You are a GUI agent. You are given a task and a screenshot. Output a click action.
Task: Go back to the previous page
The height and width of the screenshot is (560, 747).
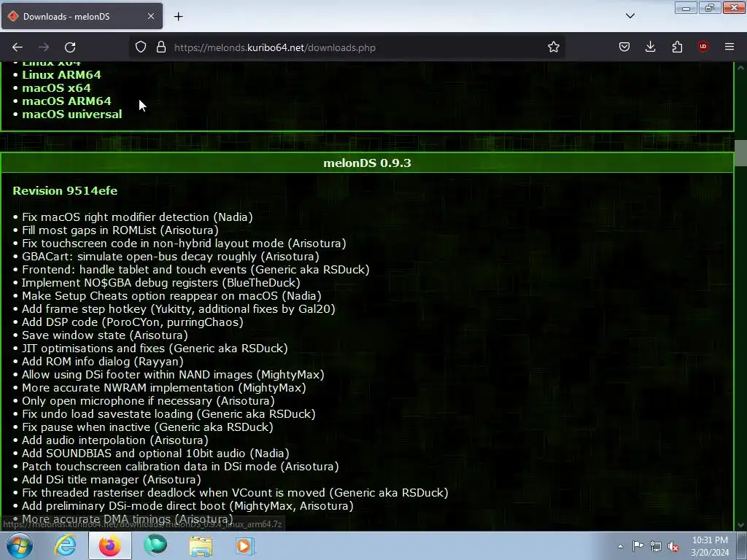pos(18,47)
